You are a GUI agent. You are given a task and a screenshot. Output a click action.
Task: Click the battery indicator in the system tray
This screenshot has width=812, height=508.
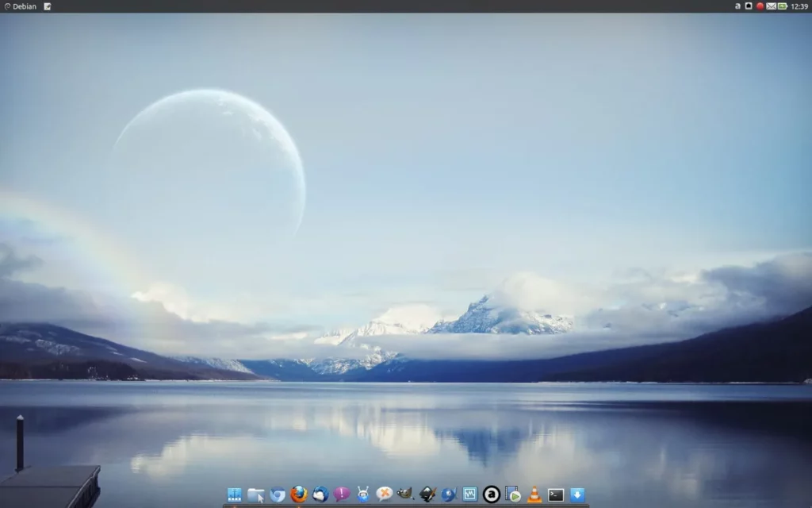click(x=781, y=6)
